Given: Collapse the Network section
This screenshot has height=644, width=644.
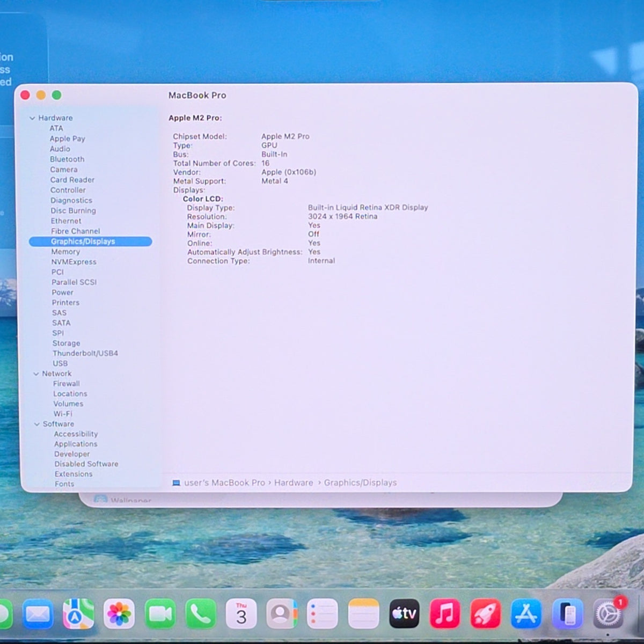Looking at the screenshot, I should pos(36,374).
